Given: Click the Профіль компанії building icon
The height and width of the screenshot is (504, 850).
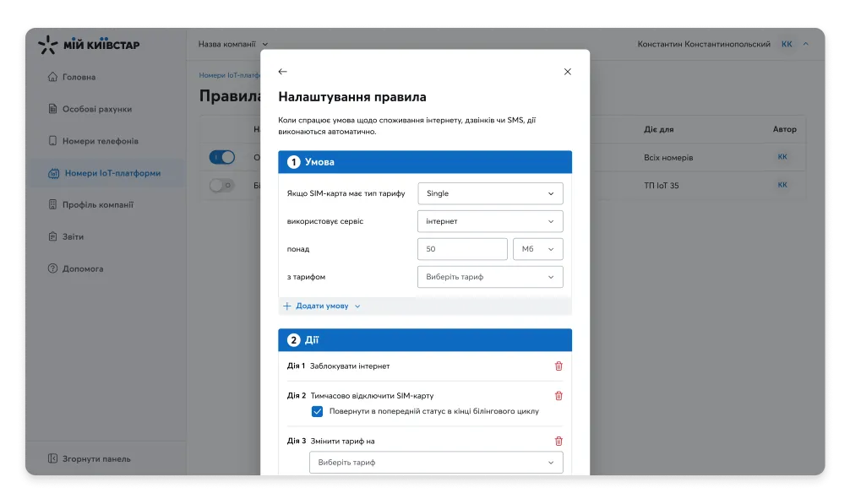Looking at the screenshot, I should (x=52, y=204).
